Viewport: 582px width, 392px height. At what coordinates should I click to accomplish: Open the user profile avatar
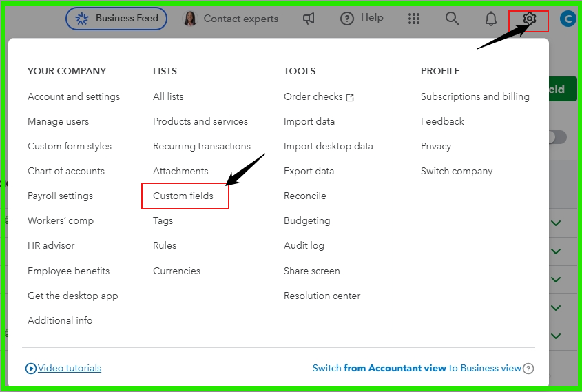point(568,19)
